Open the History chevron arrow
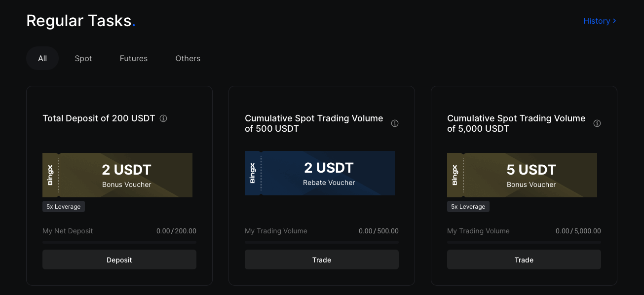 (614, 21)
